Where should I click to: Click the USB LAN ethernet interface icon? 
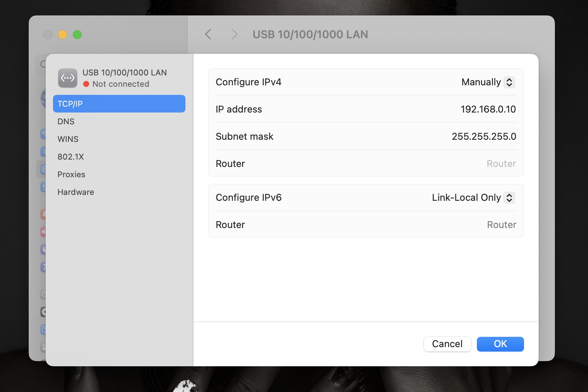pos(68,78)
